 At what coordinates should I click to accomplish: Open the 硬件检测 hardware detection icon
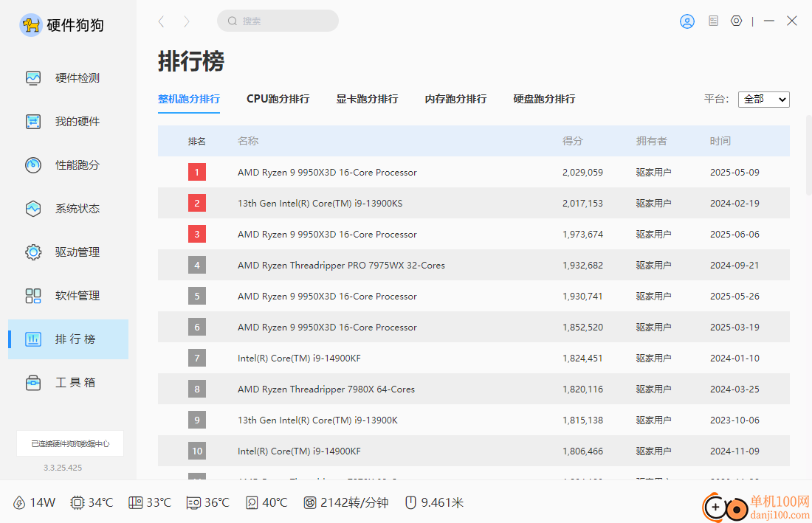(x=33, y=78)
